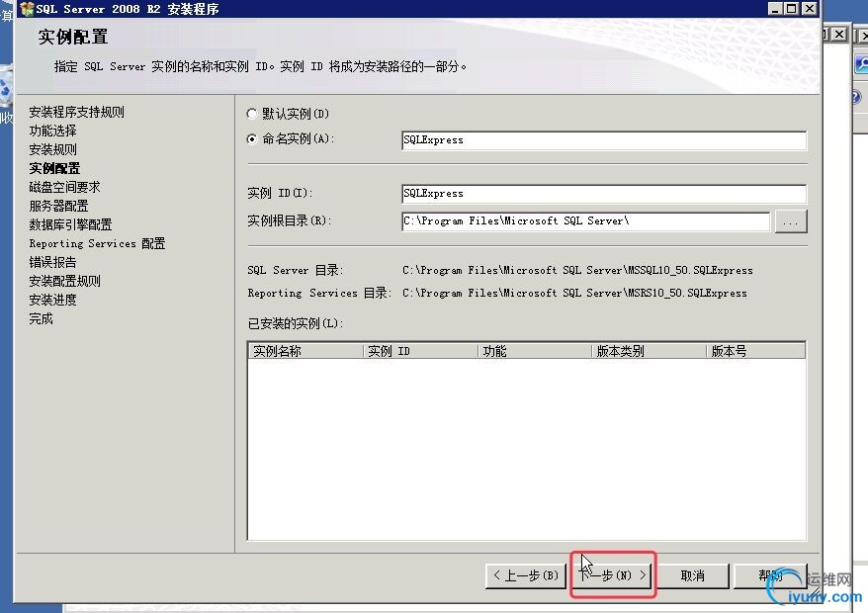868x613 pixels.
Task: Click the 实例 ID(I) label
Action: [x=280, y=193]
